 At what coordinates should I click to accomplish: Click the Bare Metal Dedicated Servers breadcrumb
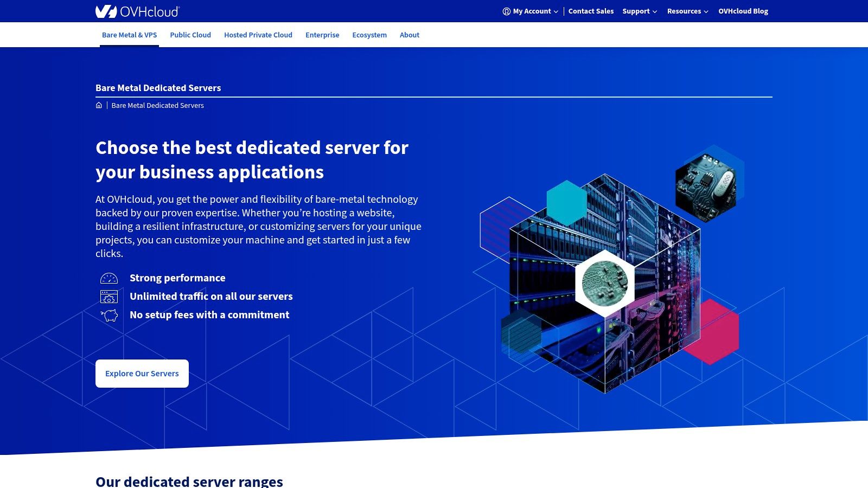point(157,106)
